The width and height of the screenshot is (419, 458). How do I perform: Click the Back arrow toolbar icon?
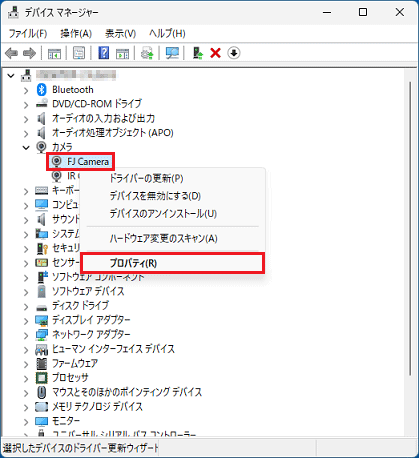[x=12, y=53]
